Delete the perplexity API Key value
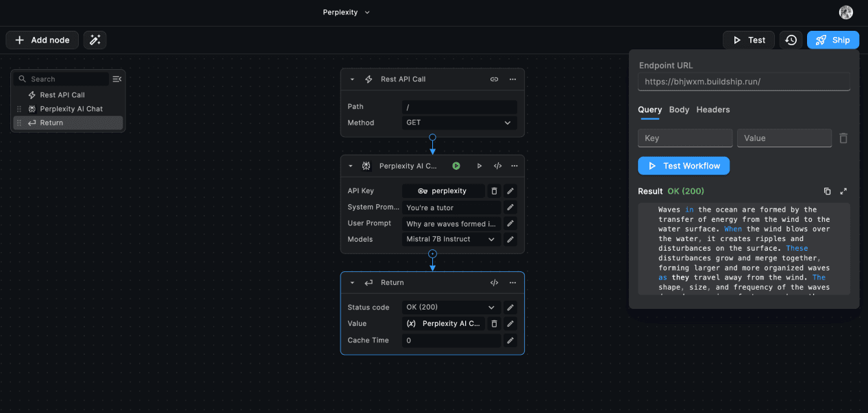Image resolution: width=868 pixels, height=413 pixels. (494, 191)
